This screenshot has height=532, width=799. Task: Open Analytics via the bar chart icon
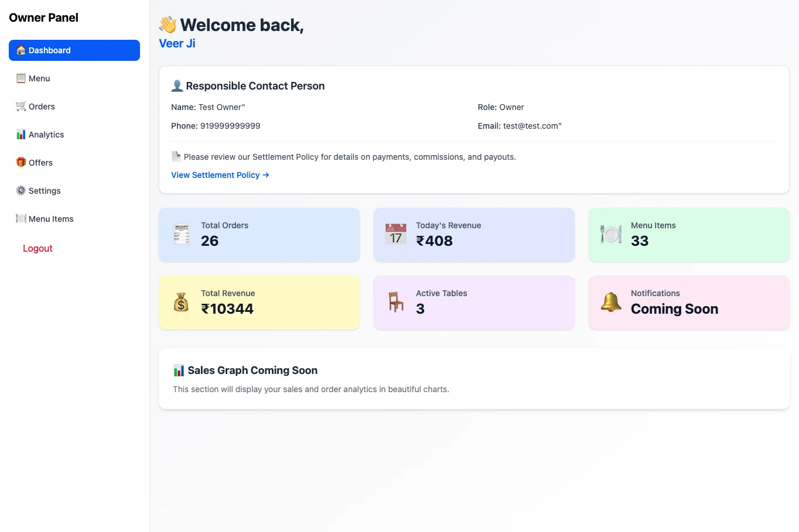[21, 134]
